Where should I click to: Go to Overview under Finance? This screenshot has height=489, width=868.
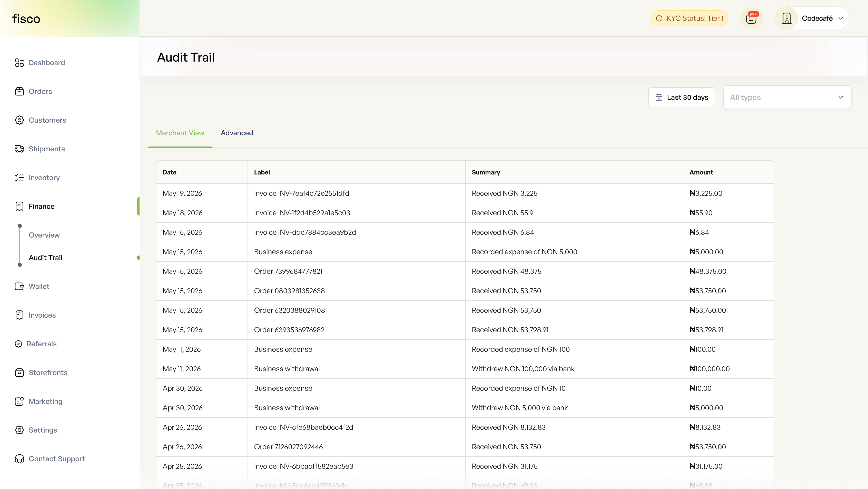(44, 235)
